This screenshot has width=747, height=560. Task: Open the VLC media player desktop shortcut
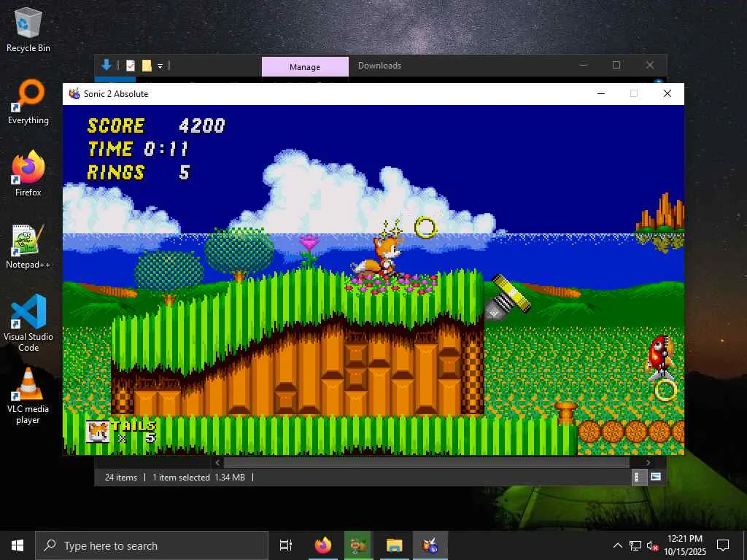pos(28,396)
